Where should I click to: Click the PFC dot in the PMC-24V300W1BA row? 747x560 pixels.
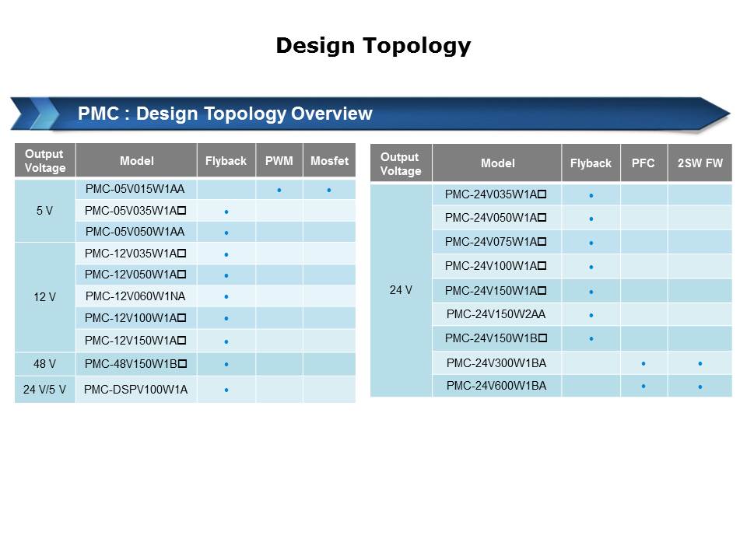[x=644, y=363]
